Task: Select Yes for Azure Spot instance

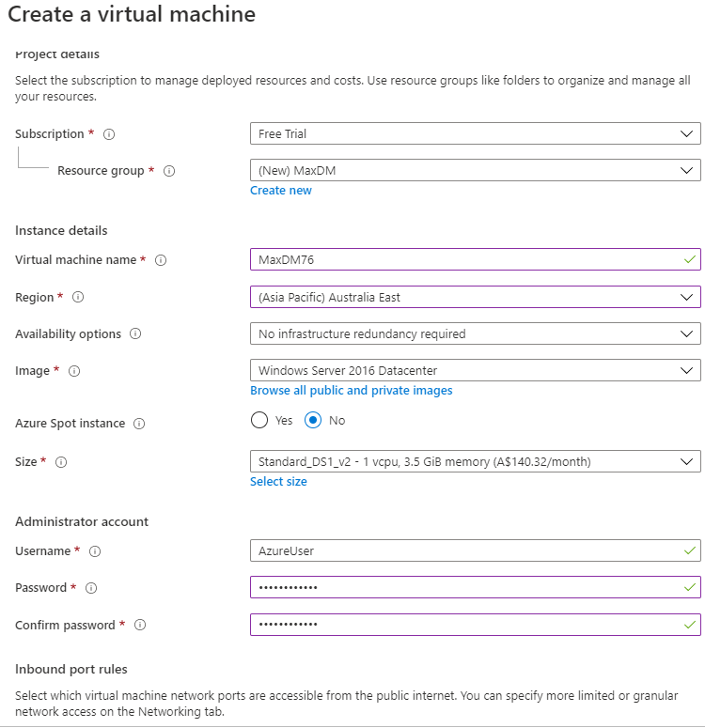Action: click(259, 421)
